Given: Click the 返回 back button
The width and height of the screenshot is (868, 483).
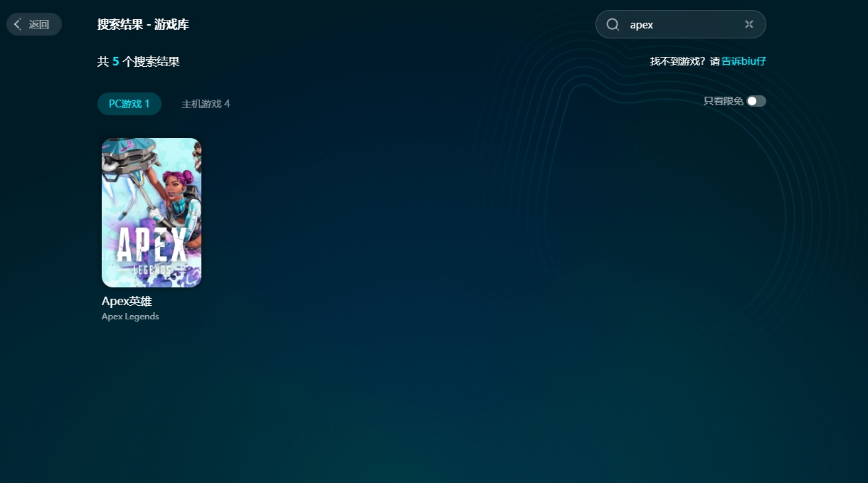Looking at the screenshot, I should 34,24.
